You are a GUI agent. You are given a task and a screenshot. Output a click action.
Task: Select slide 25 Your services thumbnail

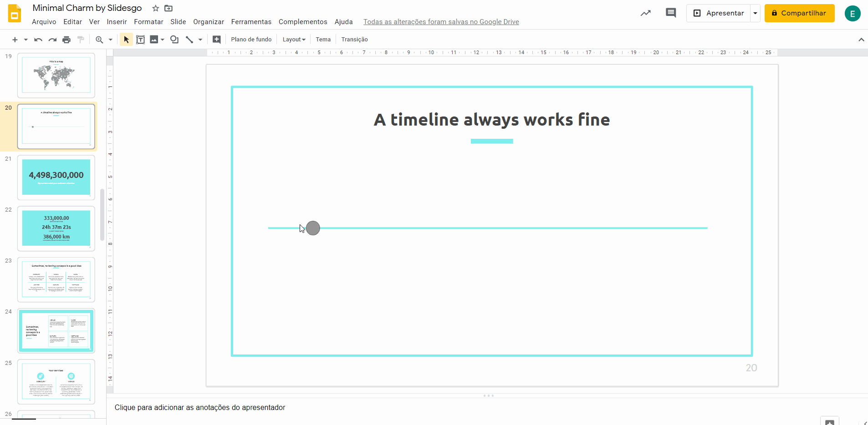click(56, 381)
